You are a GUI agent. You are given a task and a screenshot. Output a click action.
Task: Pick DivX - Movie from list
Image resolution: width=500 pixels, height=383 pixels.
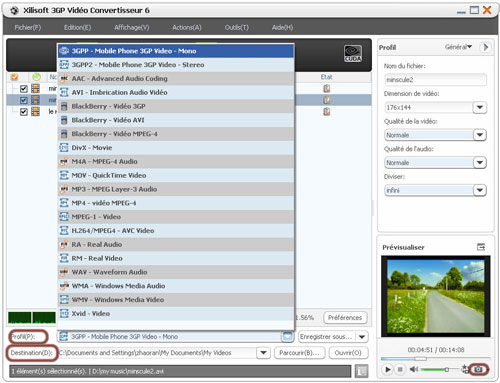(x=176, y=148)
